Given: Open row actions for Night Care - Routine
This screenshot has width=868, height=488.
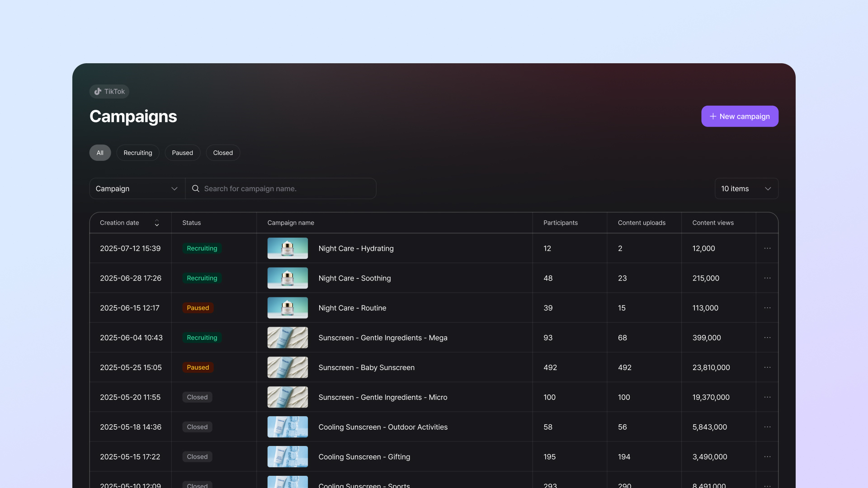Looking at the screenshot, I should pyautogui.click(x=767, y=308).
